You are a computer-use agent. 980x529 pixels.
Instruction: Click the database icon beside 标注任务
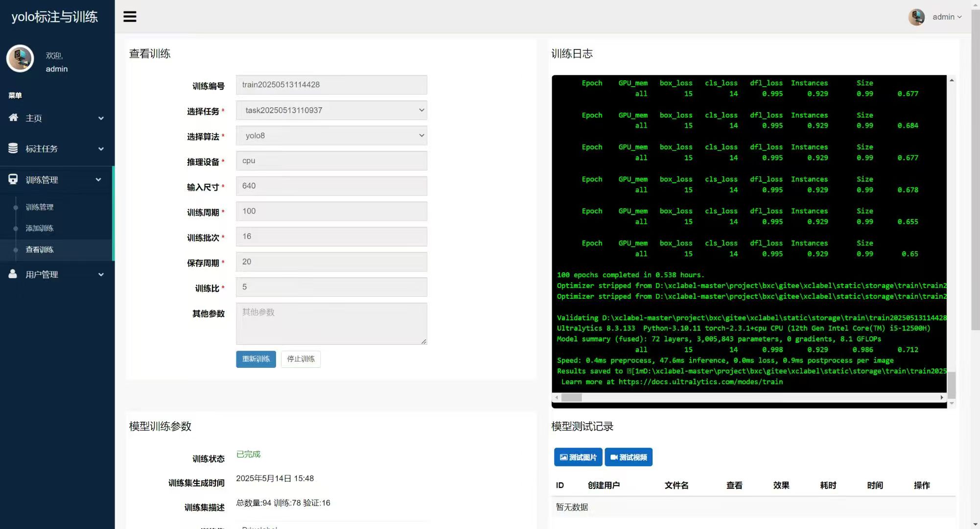pyautogui.click(x=13, y=148)
